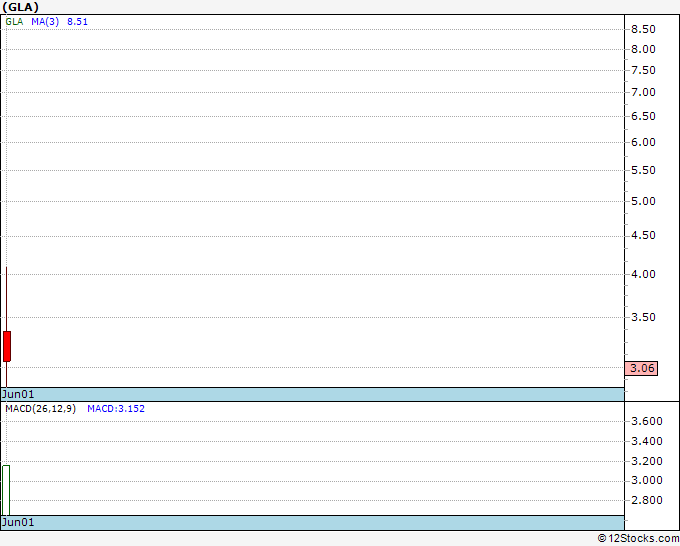
Task: Click the 3.400 MACD axis label
Action: [x=647, y=441]
